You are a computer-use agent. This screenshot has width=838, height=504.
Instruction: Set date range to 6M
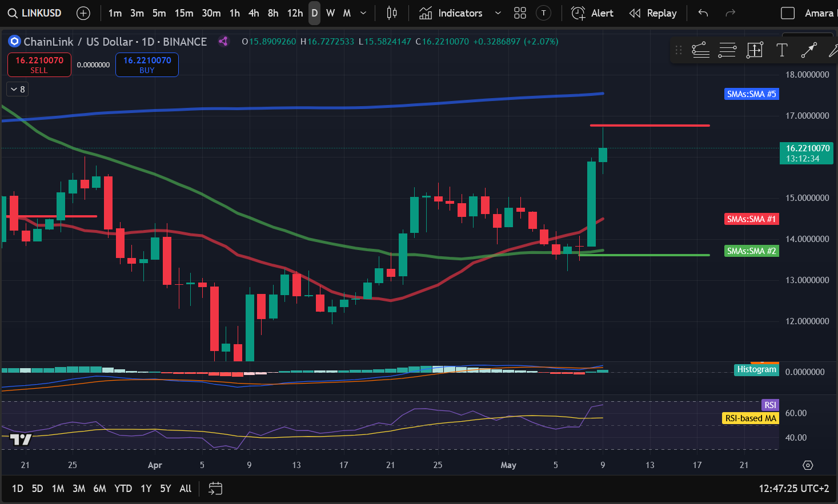click(100, 489)
